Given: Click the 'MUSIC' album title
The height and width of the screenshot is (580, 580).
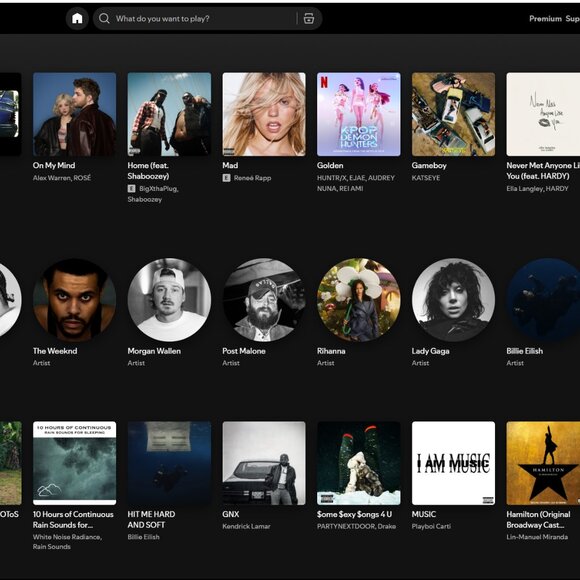Looking at the screenshot, I should [424, 514].
